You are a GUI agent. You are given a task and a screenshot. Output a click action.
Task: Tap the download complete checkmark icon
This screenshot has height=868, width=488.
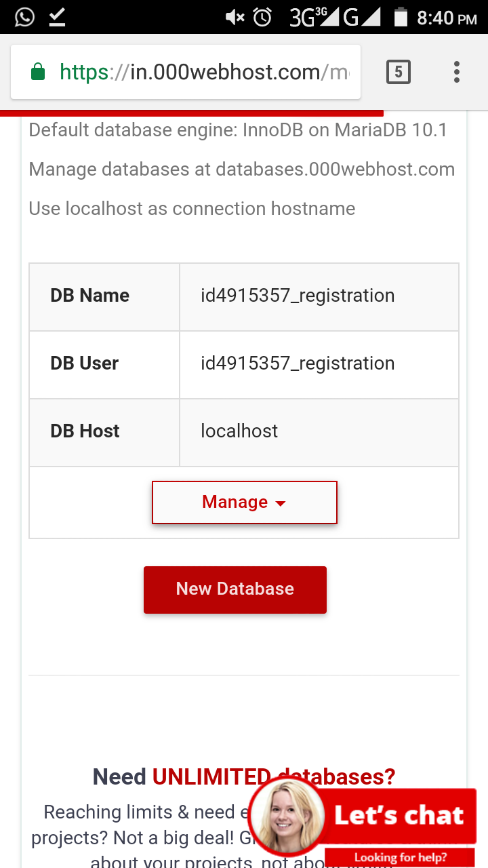point(58,17)
